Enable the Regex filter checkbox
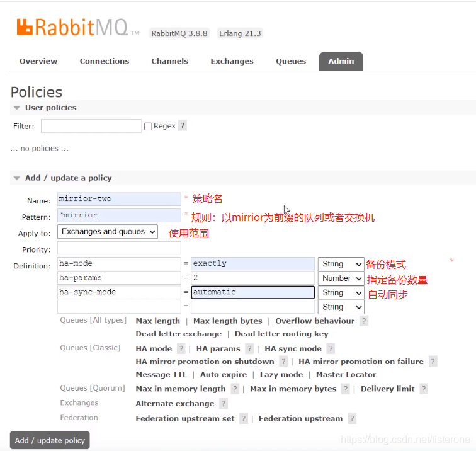The height and width of the screenshot is (451, 476). (148, 127)
